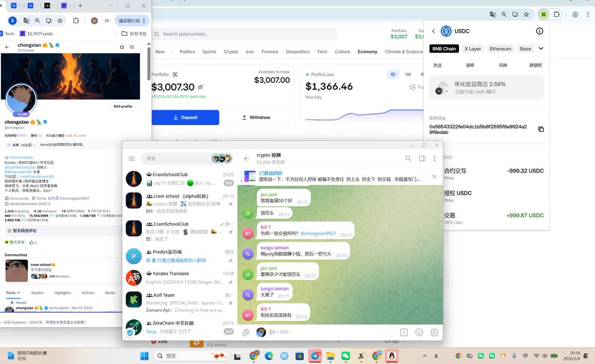Click the back arrow on the chongxian profile

point(7,47)
